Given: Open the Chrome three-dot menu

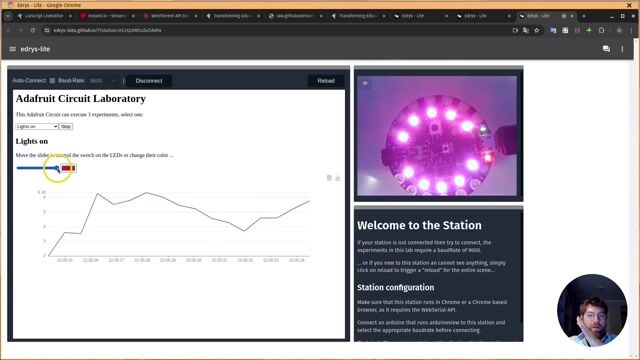Looking at the screenshot, I should (x=631, y=30).
